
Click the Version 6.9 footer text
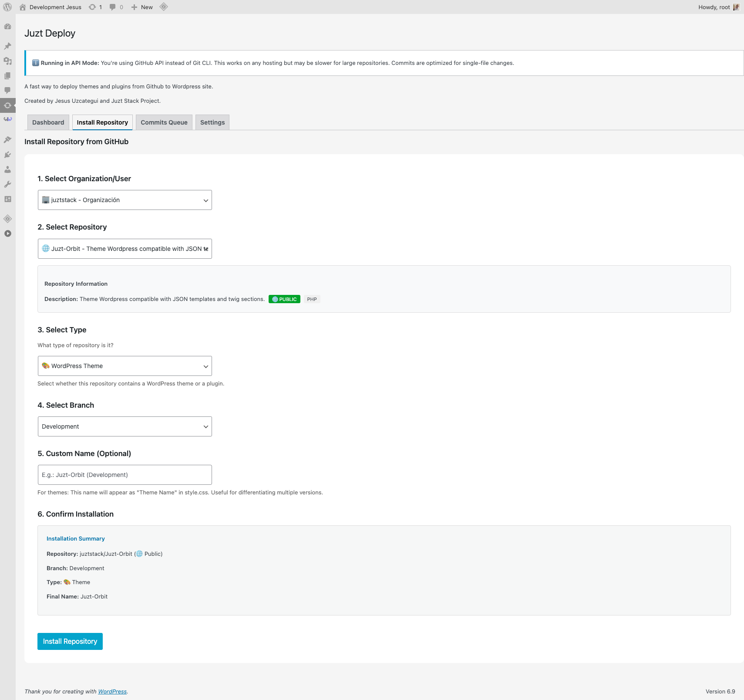tap(720, 691)
